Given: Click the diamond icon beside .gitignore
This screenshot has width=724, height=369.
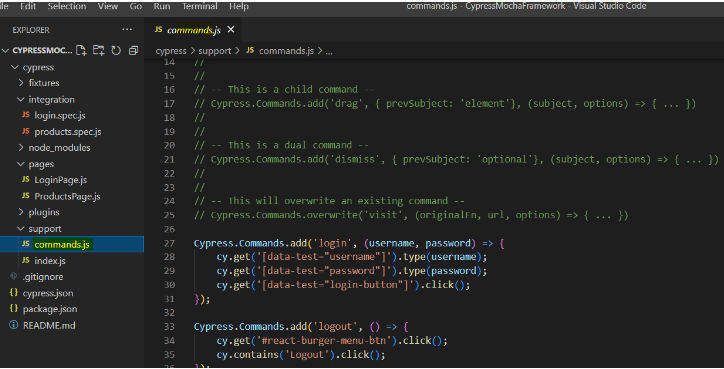Looking at the screenshot, I should [x=14, y=276].
